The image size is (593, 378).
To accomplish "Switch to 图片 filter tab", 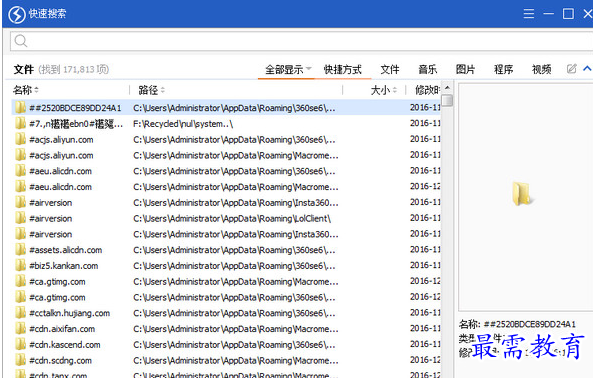I will pyautogui.click(x=466, y=69).
